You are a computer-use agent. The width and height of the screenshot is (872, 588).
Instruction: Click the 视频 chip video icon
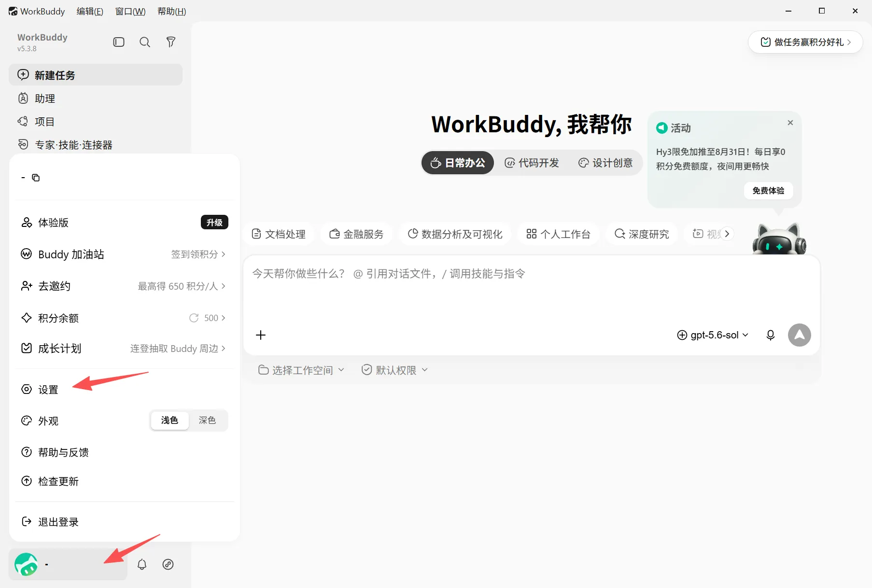698,234
